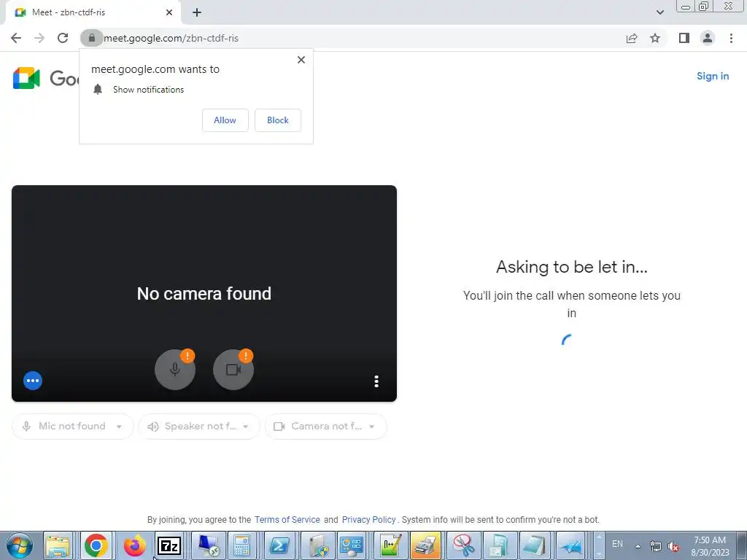Open the fax and scan printer icon
Viewport: 747px width, 560px height.
pos(425,545)
